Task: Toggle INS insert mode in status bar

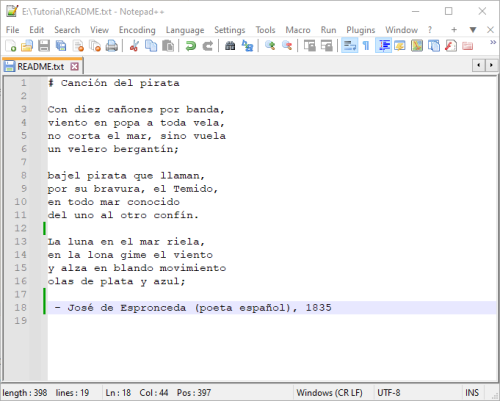Action: pos(472,393)
